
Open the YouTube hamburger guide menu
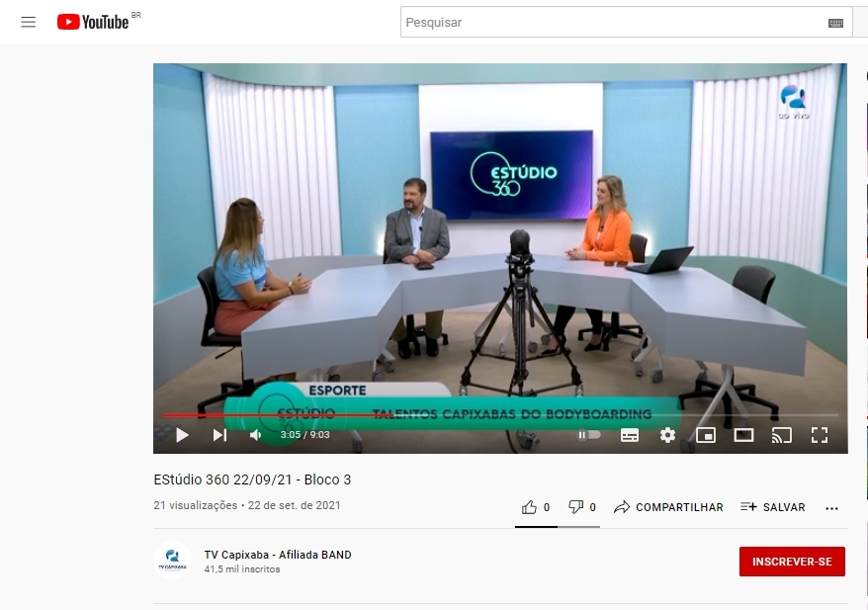point(28,22)
